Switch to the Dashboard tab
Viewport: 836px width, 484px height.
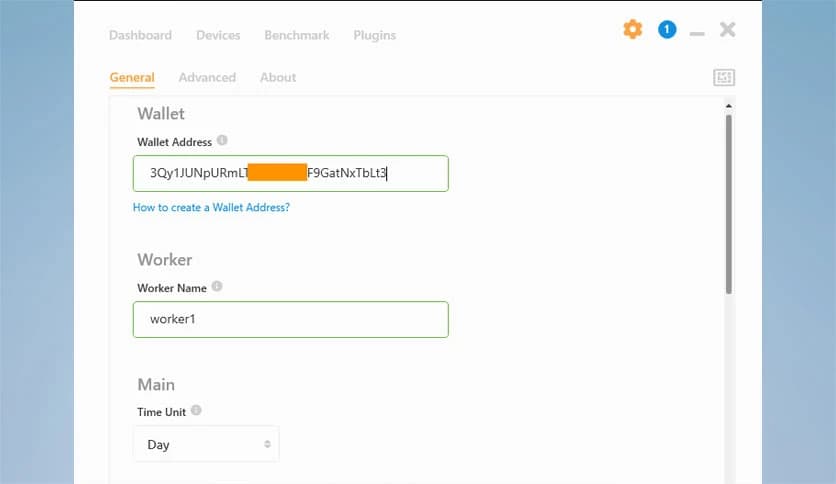(140, 35)
